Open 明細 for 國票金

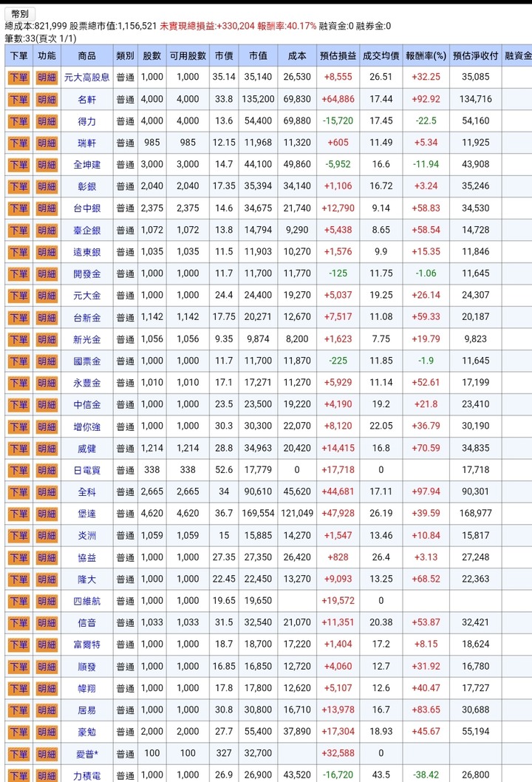[47, 361]
